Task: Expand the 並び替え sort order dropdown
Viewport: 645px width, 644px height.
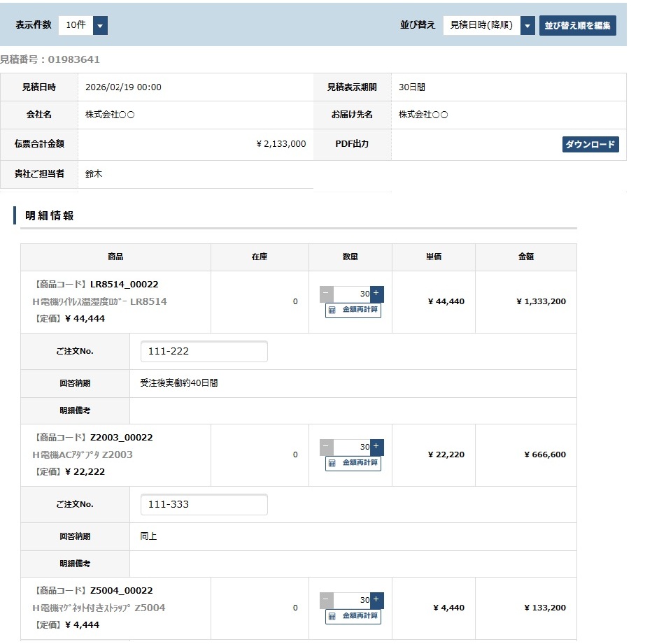Action: pos(527,26)
